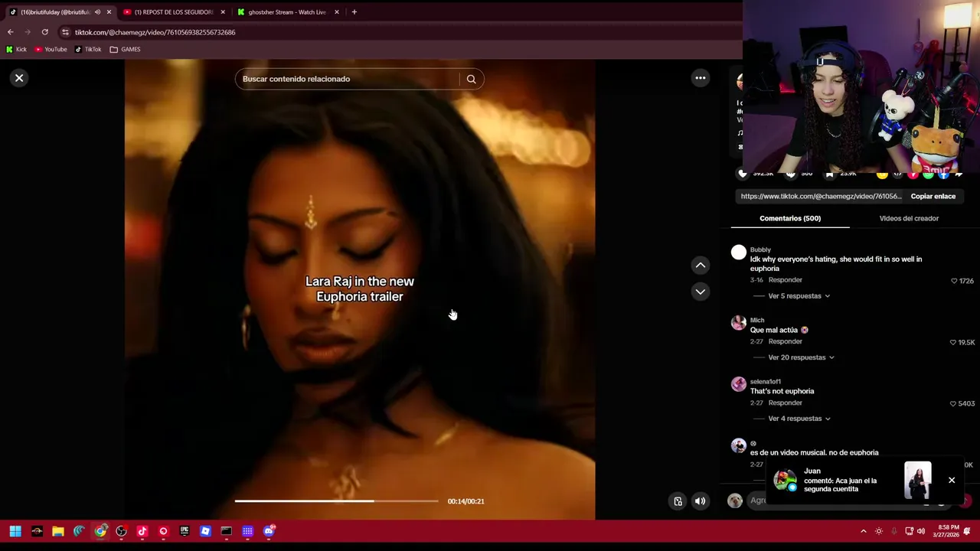The height and width of the screenshot is (551, 980).
Task: Open the GAMES bookmarks folder
Action: pyautogui.click(x=125, y=49)
